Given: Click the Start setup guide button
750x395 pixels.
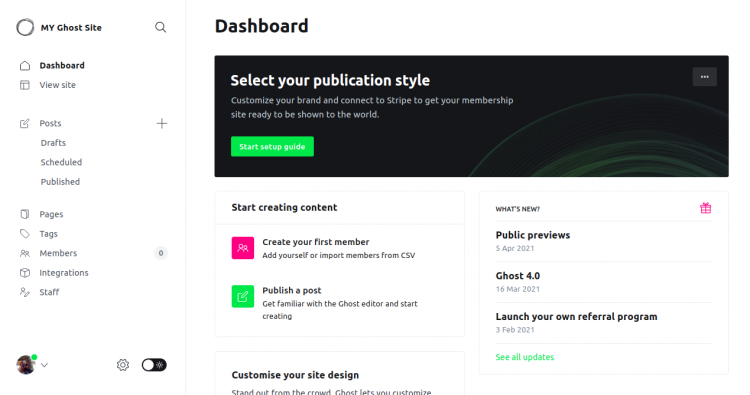Looking at the screenshot, I should [x=272, y=146].
